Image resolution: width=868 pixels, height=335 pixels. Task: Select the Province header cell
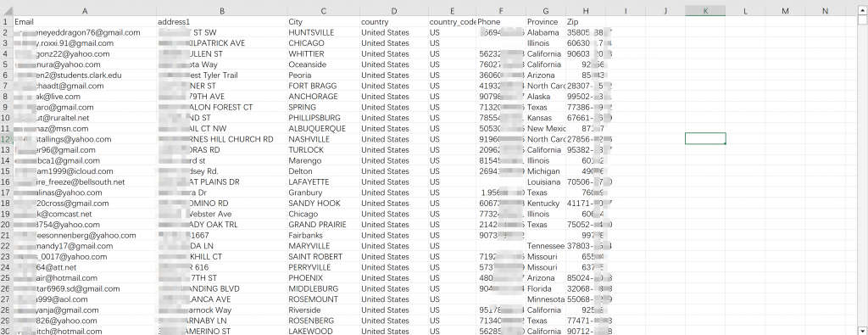546,22
